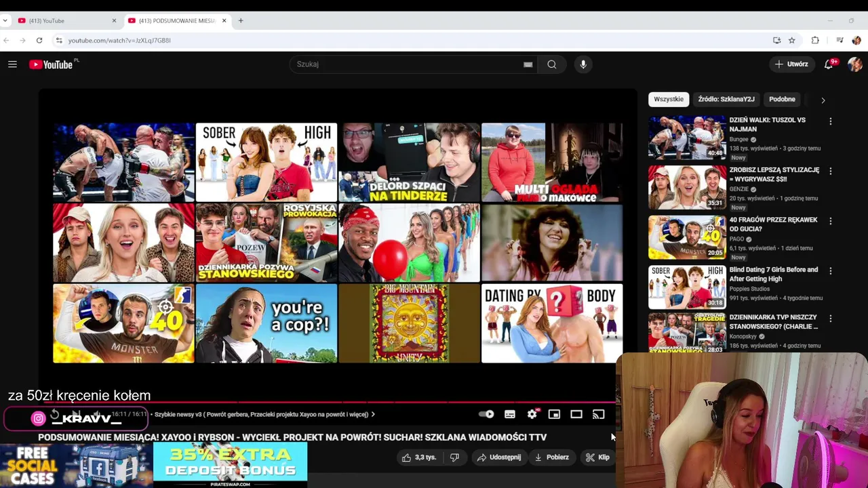Open Konopskyy channel name
Image resolution: width=868 pixels, height=488 pixels.
pos(744,336)
